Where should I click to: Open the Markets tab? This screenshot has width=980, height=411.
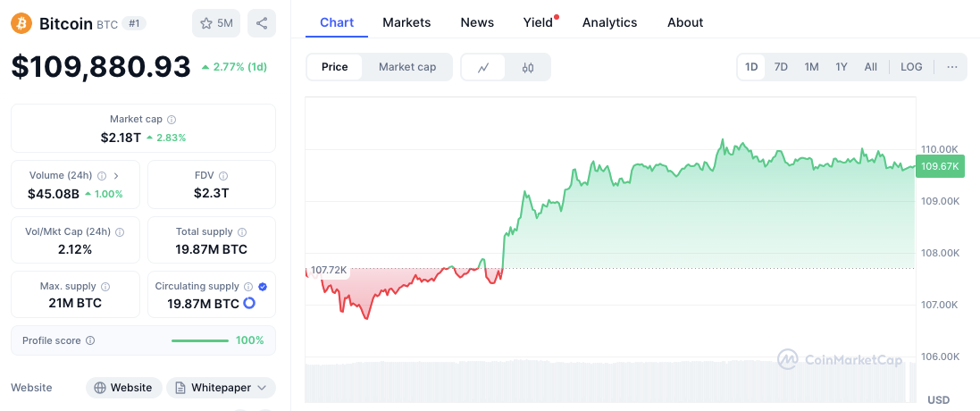point(406,22)
